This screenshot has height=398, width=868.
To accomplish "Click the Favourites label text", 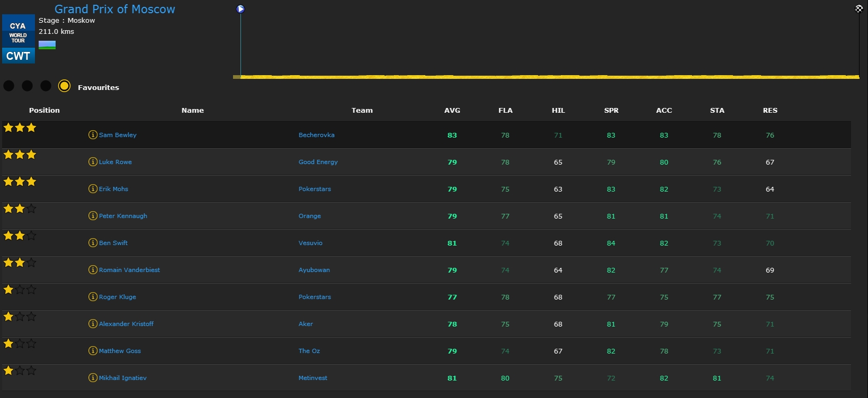I will [x=99, y=87].
